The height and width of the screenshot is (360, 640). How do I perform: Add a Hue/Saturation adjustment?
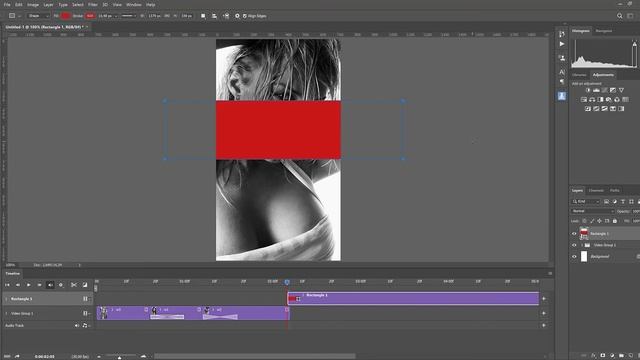(584, 100)
